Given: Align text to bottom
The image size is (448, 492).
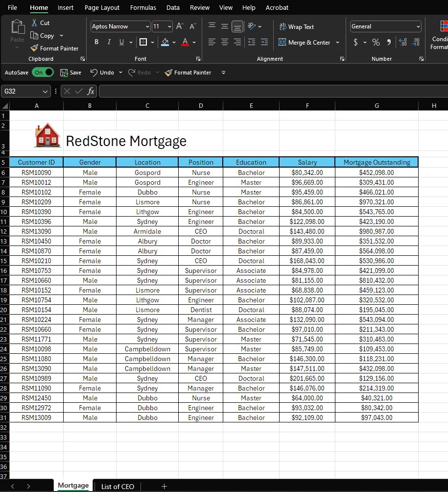Looking at the screenshot, I should tap(237, 26).
